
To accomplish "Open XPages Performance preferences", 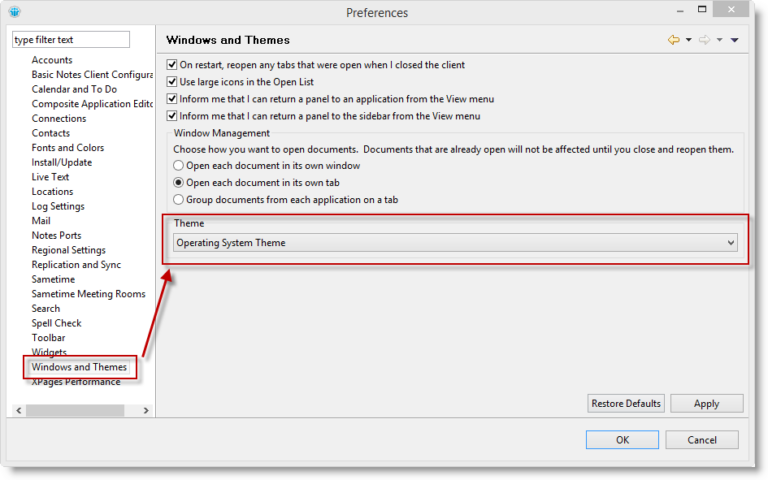I will (x=76, y=382).
